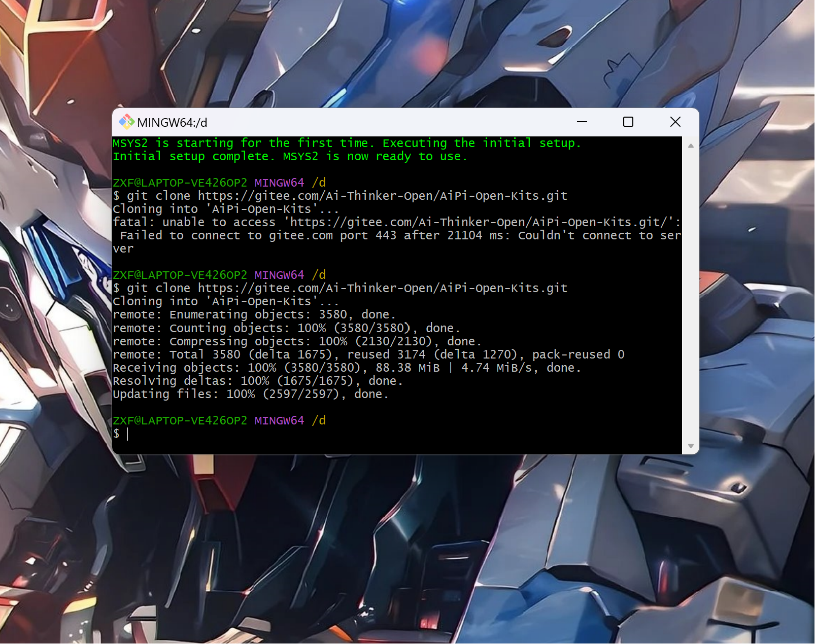The height and width of the screenshot is (644, 815).
Task: Click 'Resolving deltas: 100% (1675/1675)' line
Action: 258,381
